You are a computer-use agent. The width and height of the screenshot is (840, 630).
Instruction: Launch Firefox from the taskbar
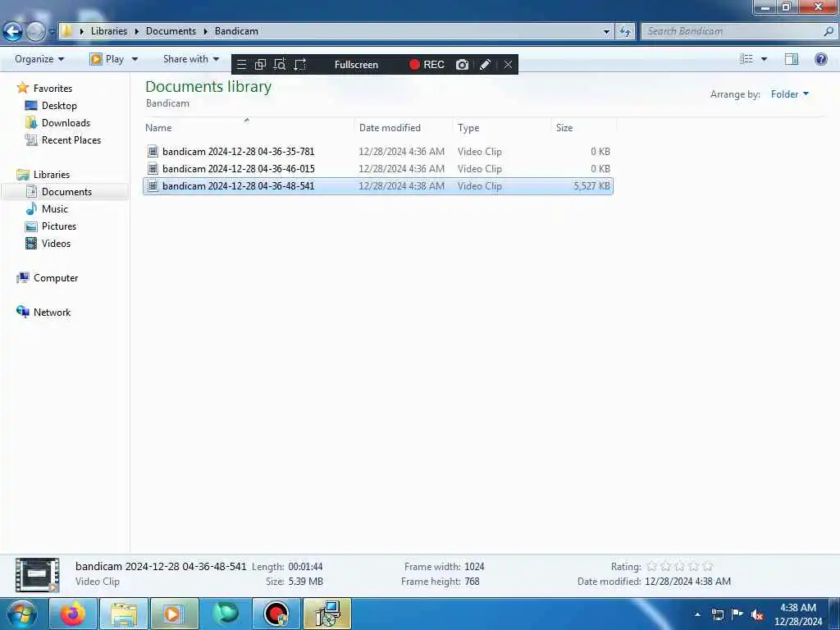(73, 614)
